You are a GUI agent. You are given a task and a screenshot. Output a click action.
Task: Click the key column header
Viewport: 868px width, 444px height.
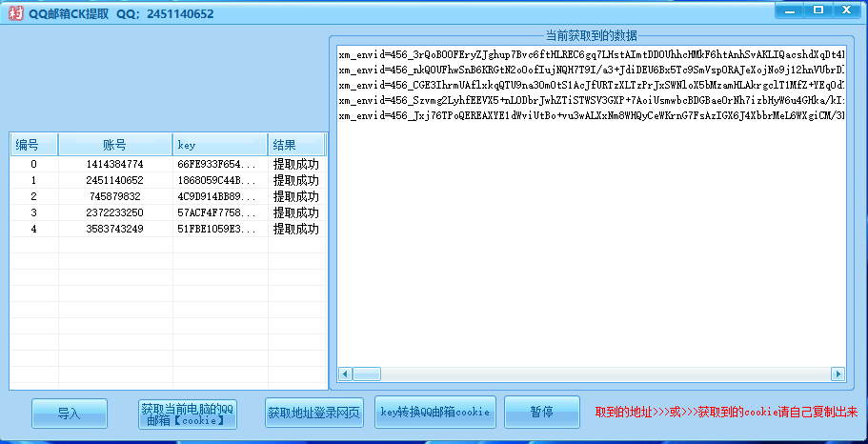pos(219,145)
